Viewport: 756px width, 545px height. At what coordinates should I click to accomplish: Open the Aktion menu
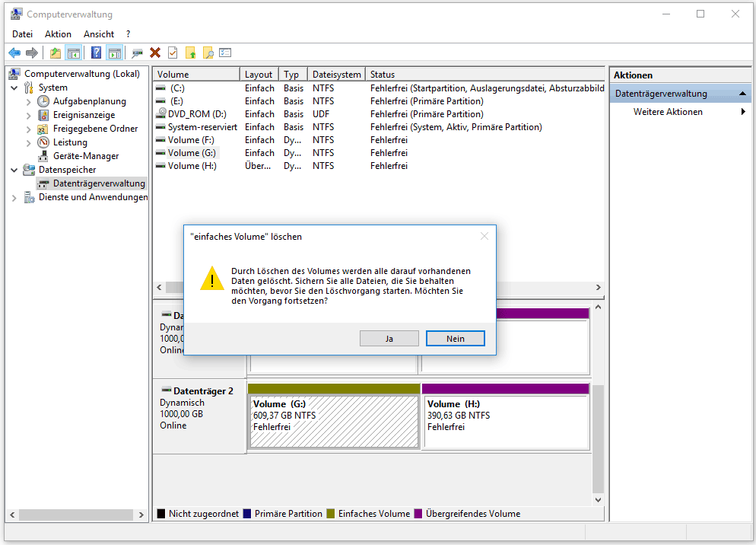pos(58,34)
